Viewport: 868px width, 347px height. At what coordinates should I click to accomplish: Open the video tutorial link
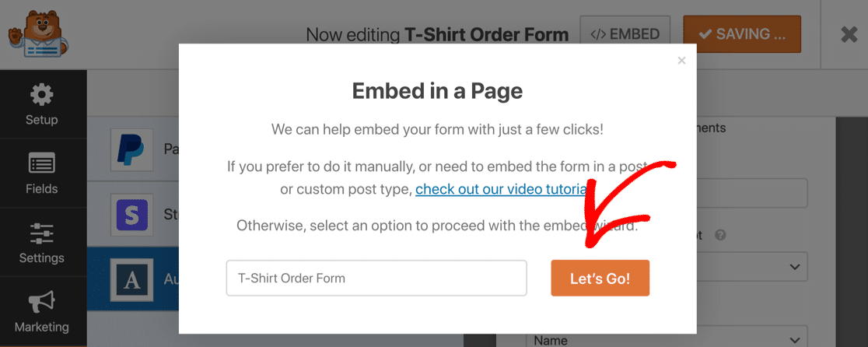499,189
